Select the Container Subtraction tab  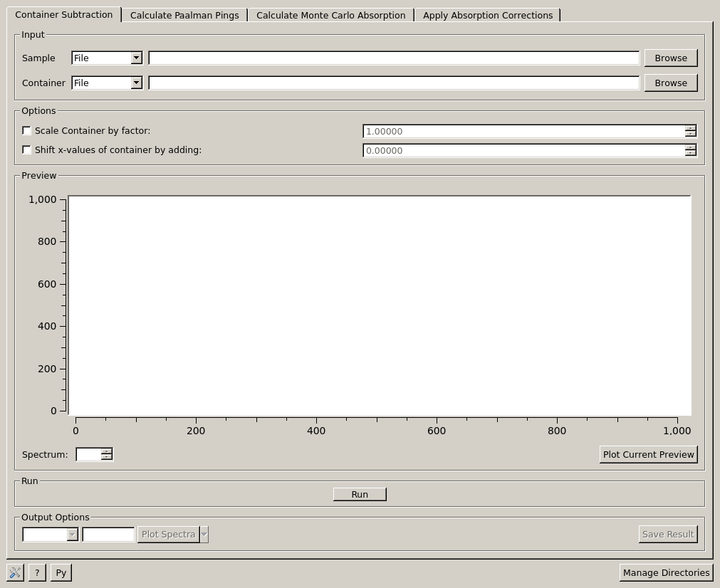[64, 14]
